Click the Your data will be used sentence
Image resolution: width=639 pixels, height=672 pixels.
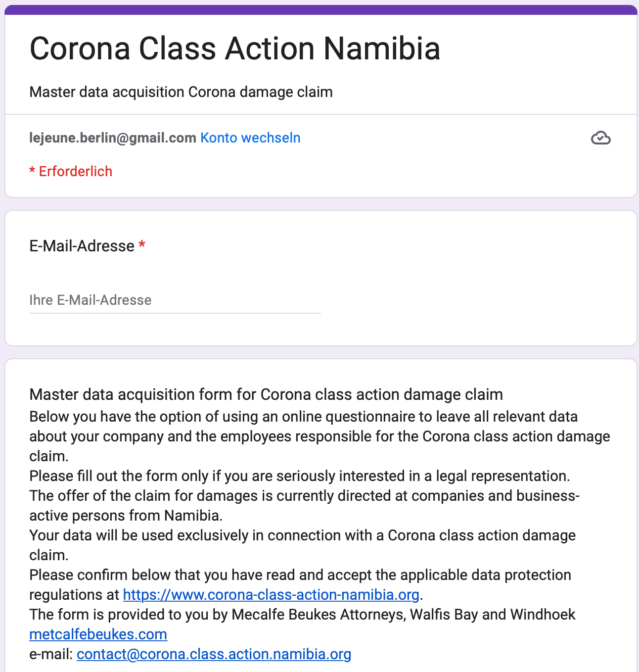tap(303, 545)
